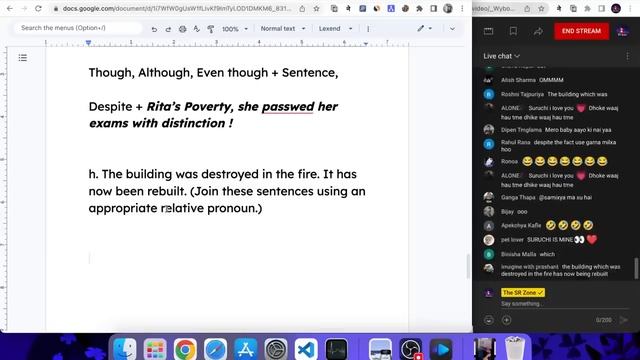
Task: Open the create clip icon in YouTube Studio
Action: click(x=488, y=31)
